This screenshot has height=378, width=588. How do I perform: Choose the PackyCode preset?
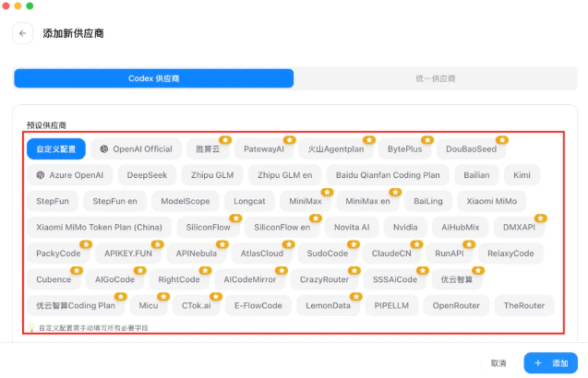tap(58, 254)
